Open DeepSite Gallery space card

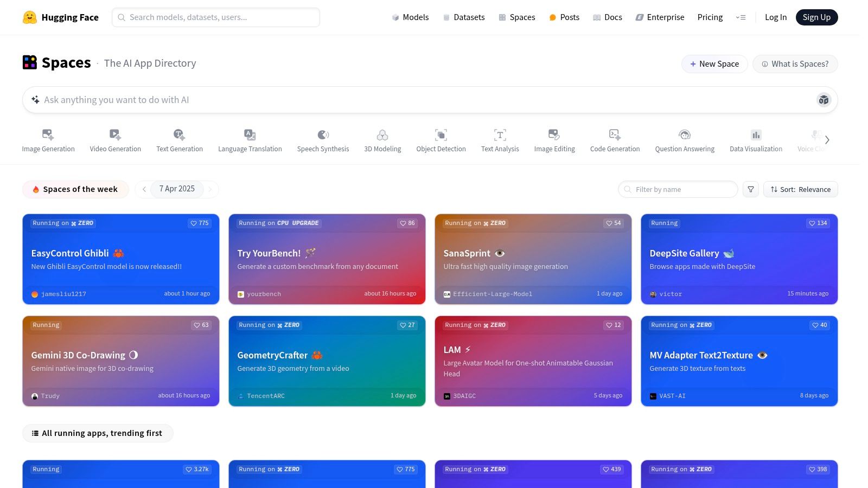point(739,259)
